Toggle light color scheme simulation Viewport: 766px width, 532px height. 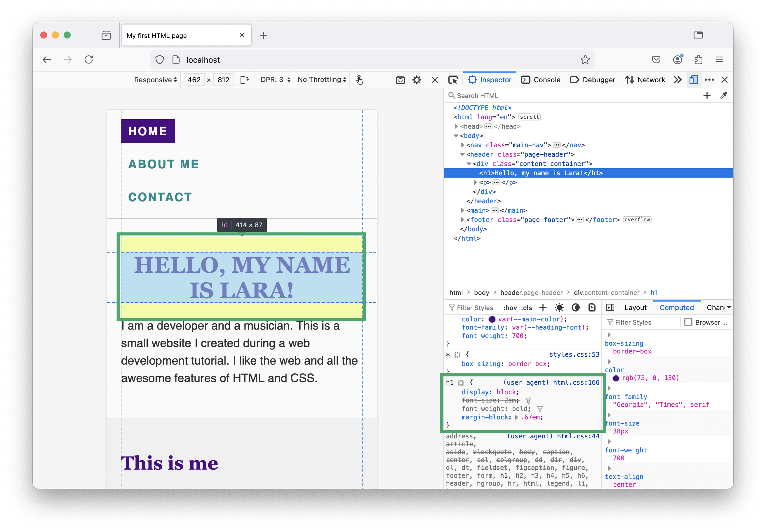pos(559,308)
